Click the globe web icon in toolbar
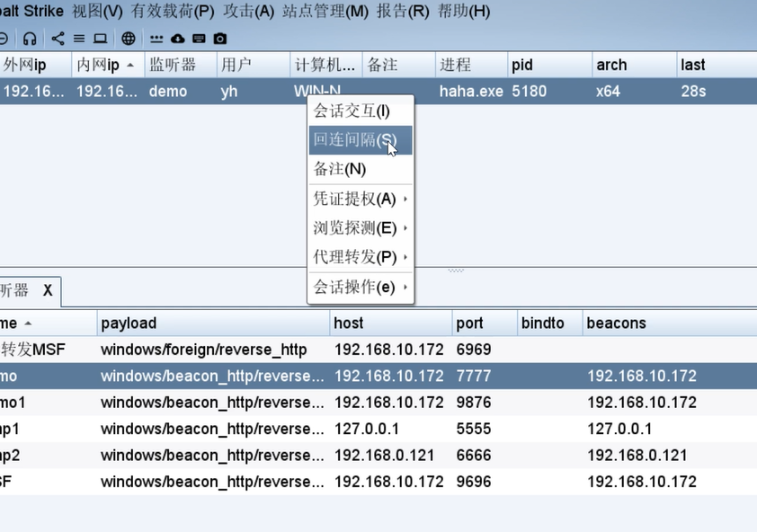The image size is (757, 532). (x=129, y=39)
